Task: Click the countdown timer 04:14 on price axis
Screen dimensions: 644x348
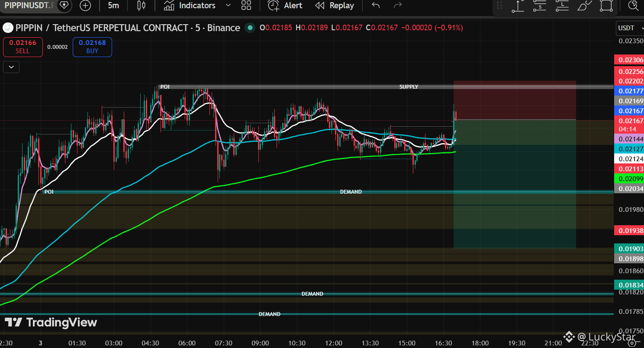Action: 627,129
